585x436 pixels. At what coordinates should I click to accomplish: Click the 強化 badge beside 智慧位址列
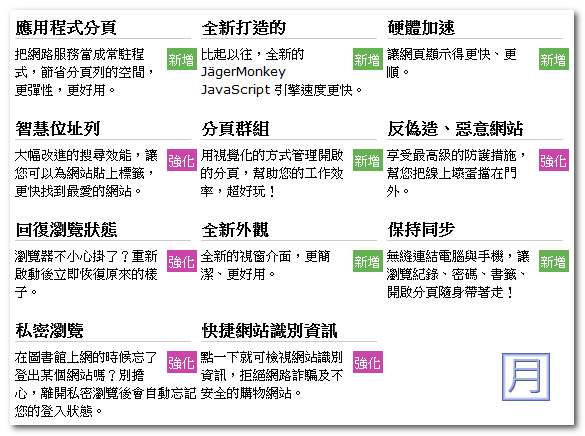pos(182,160)
